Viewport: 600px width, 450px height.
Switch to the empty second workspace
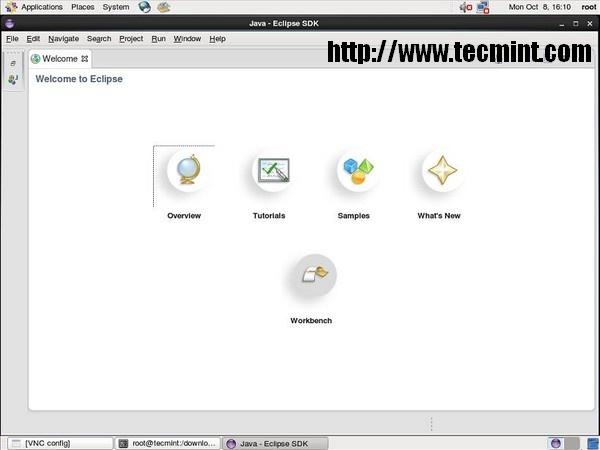pyautogui.click(x=572, y=443)
